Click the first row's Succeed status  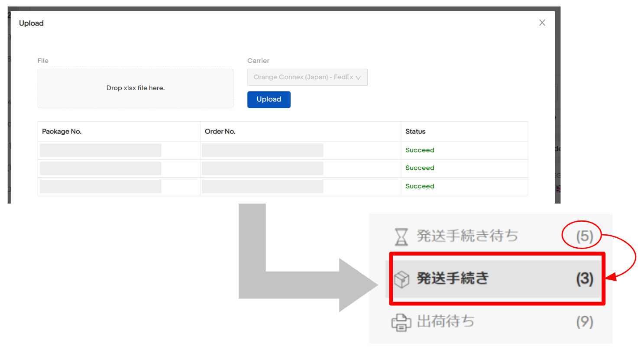click(x=420, y=150)
